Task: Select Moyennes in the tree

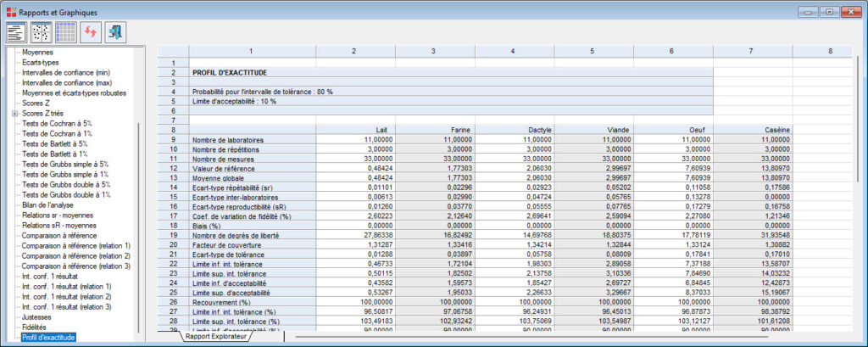Action: 36,53
